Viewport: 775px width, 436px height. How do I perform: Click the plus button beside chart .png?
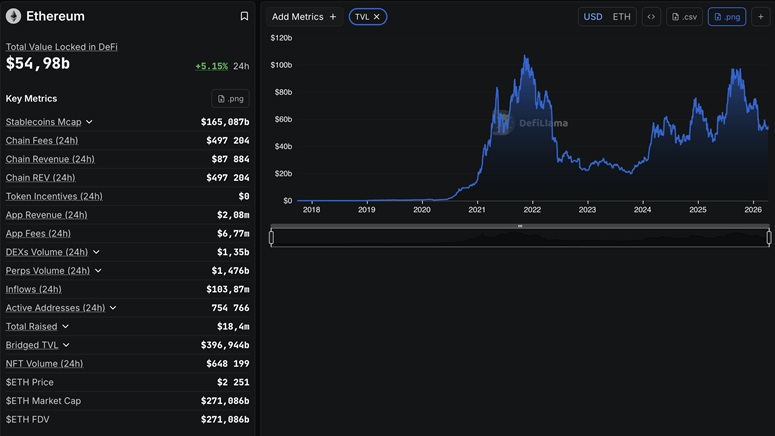[x=761, y=17]
